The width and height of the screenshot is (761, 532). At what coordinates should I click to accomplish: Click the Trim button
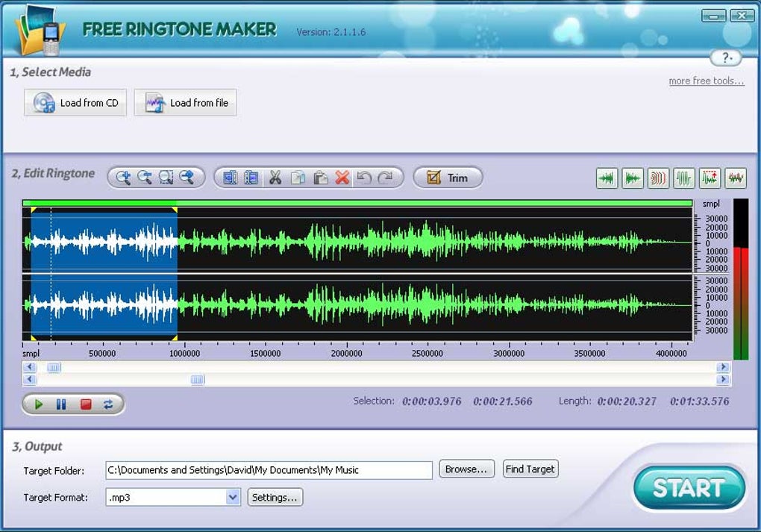point(448,177)
